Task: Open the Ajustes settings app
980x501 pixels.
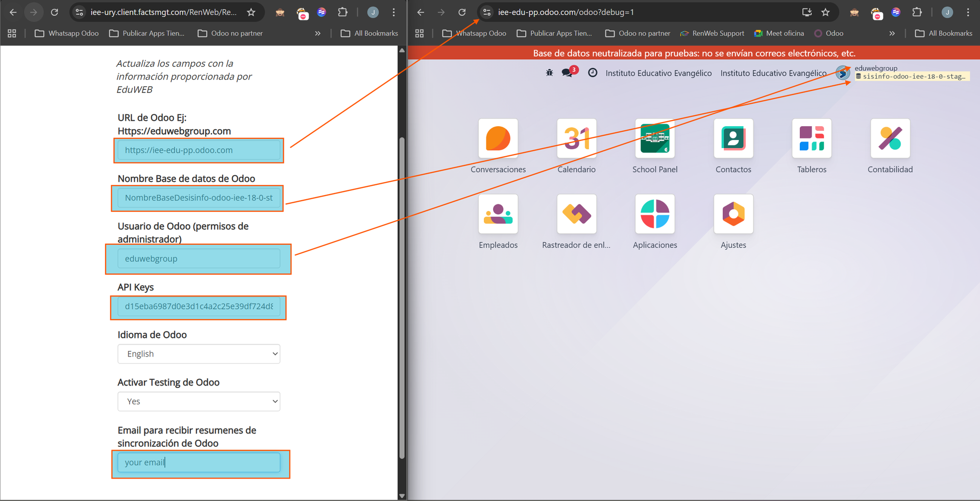Action: point(733,214)
